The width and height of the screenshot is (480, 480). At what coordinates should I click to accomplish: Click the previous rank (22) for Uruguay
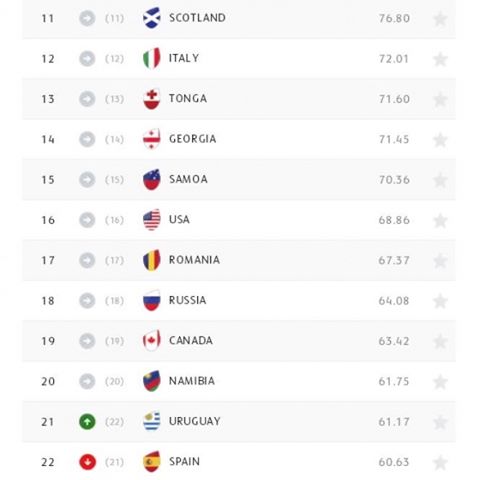point(114,422)
